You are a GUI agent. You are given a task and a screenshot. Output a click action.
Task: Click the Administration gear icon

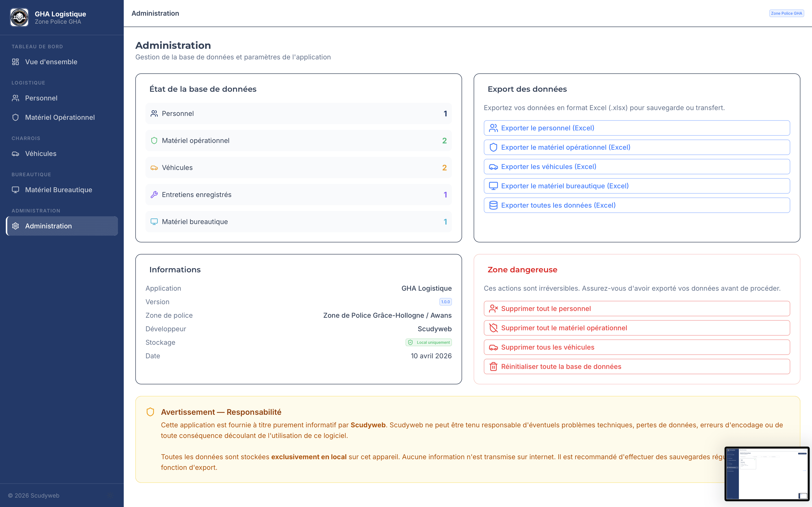point(15,226)
